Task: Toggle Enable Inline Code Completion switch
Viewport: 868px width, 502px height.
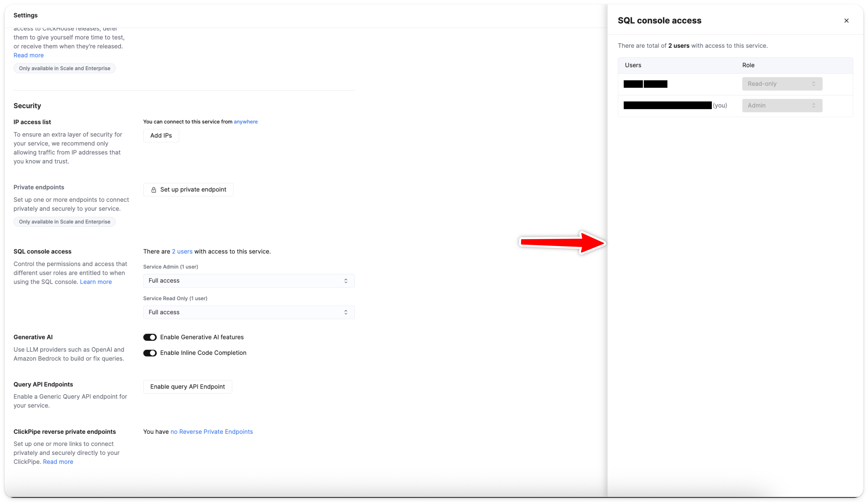Action: pos(150,353)
